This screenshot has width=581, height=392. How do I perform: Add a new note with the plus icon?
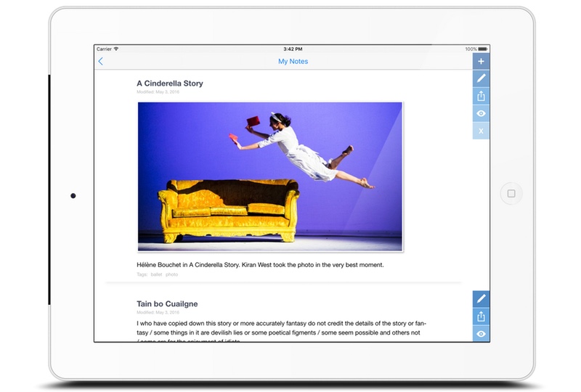[481, 61]
